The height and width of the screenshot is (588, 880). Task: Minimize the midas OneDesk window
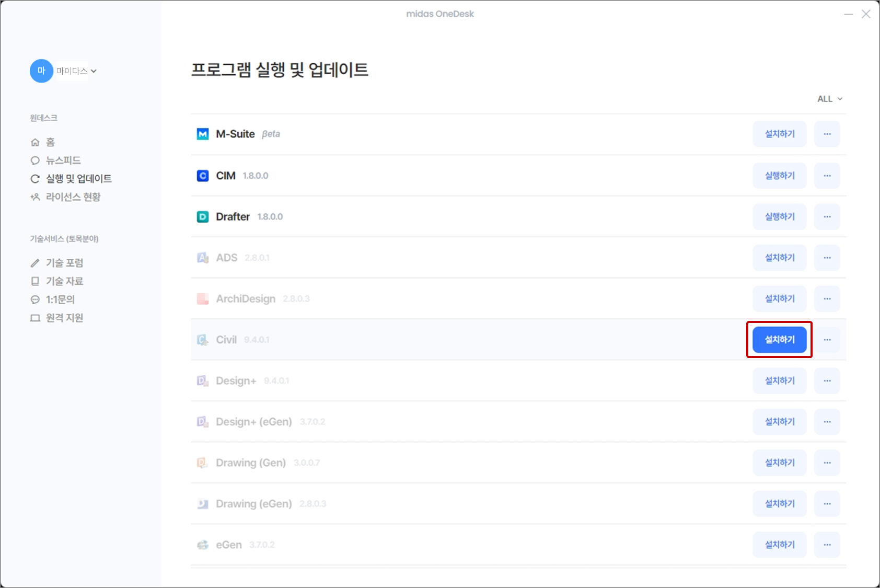849,14
